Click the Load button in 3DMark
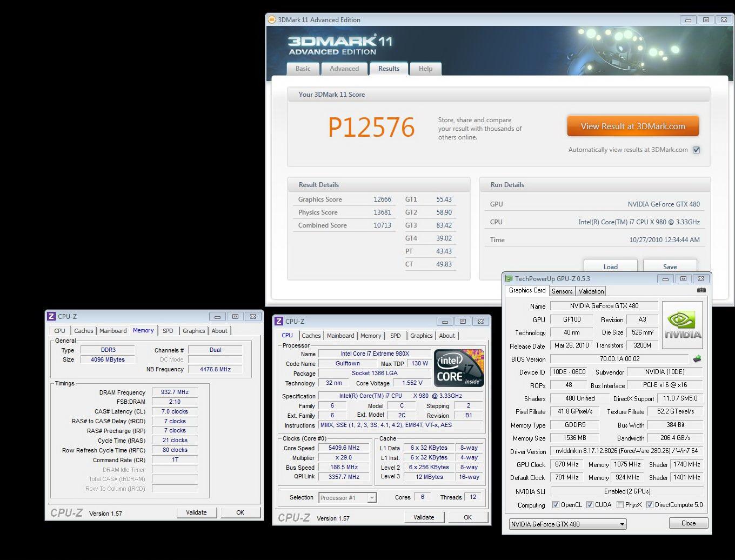The width and height of the screenshot is (735, 560). point(611,266)
